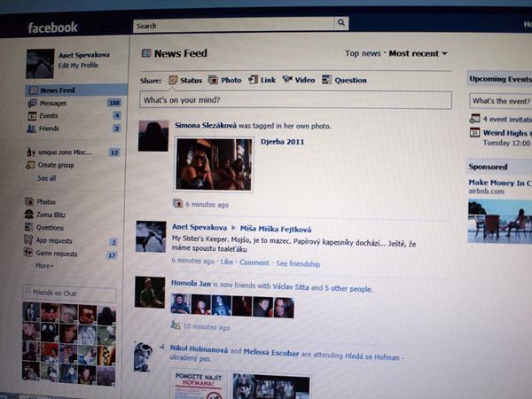Open Melissa Escobar profile link
532x399 pixels.
271,352
